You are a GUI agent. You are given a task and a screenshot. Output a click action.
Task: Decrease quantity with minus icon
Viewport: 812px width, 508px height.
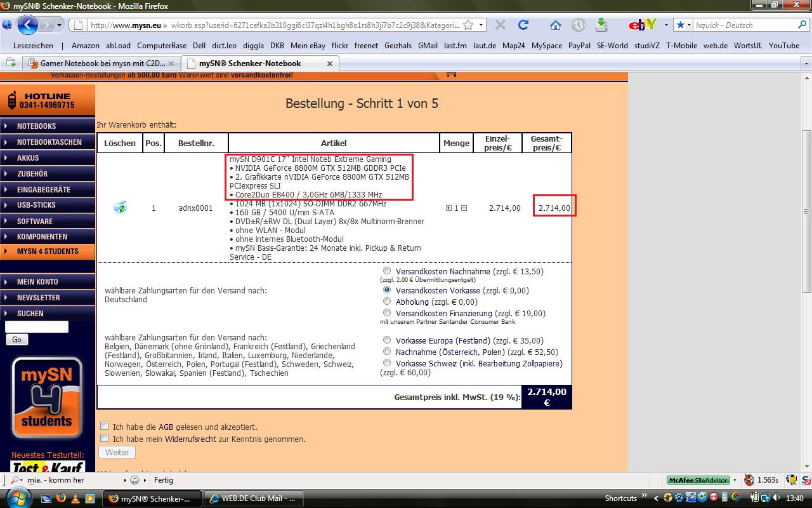click(x=464, y=208)
